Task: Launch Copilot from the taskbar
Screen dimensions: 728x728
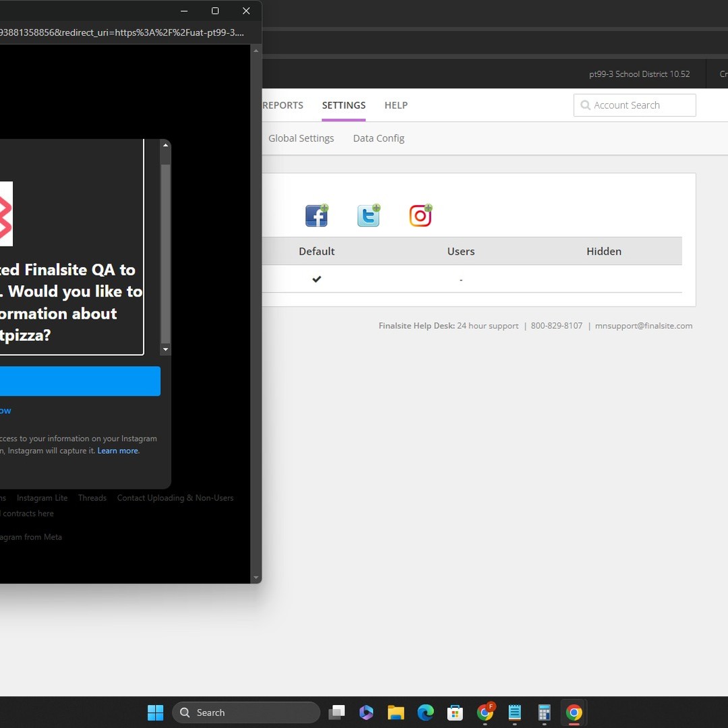Action: tap(366, 712)
